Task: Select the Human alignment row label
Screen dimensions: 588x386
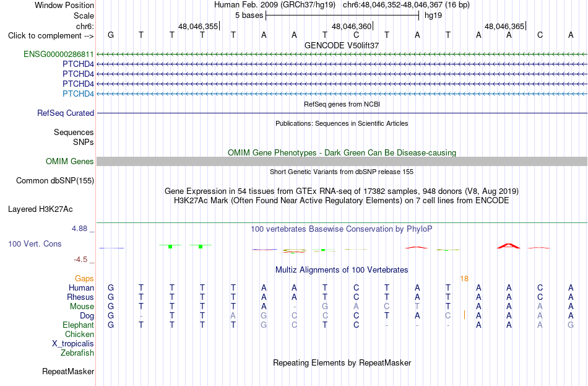Action: [81, 288]
